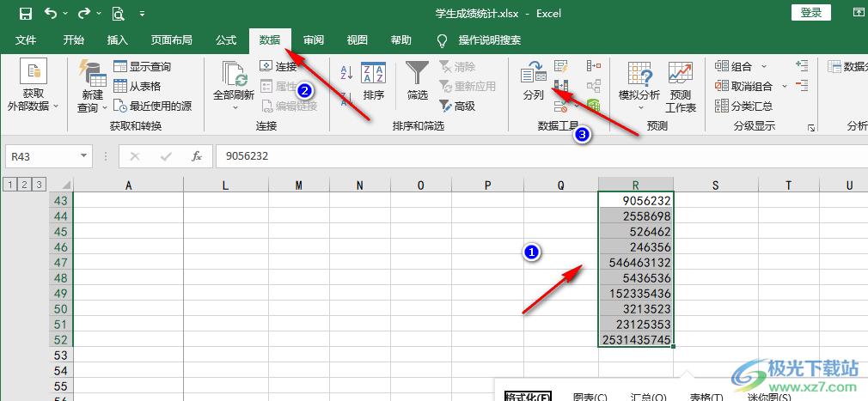Click the Name Box showing R43
The width and height of the screenshot is (868, 401).
(x=42, y=156)
